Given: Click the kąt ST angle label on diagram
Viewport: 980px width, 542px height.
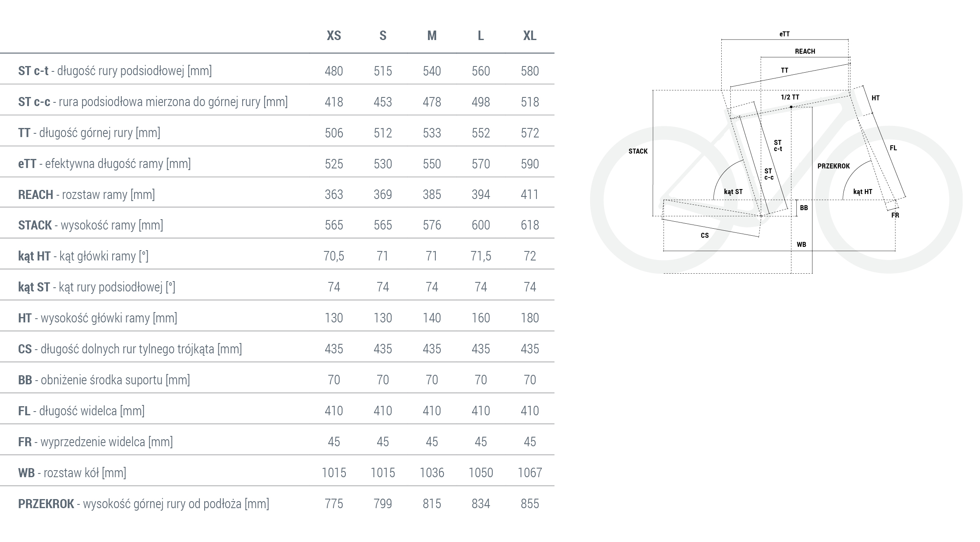Looking at the screenshot, I should [733, 192].
